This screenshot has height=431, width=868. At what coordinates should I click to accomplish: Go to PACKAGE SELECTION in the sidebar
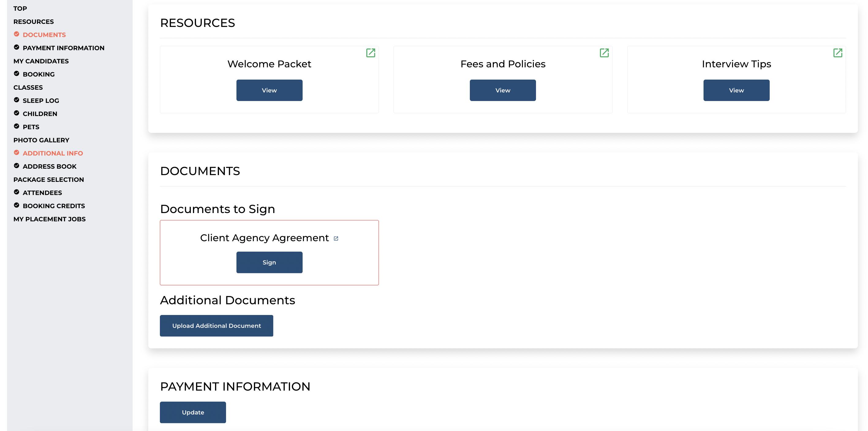coord(48,179)
